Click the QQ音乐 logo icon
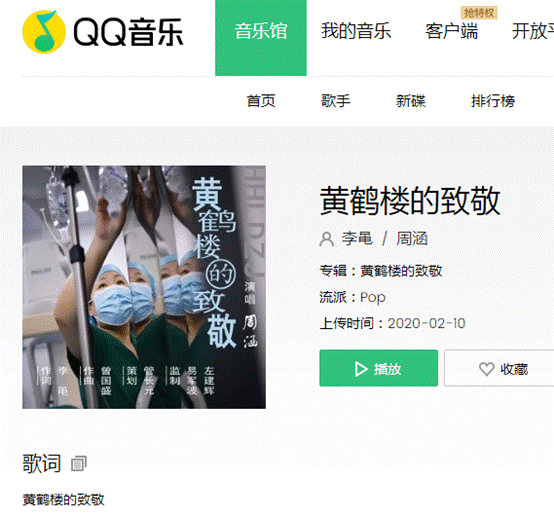Image resolution: width=554 pixels, height=517 pixels. [x=44, y=32]
